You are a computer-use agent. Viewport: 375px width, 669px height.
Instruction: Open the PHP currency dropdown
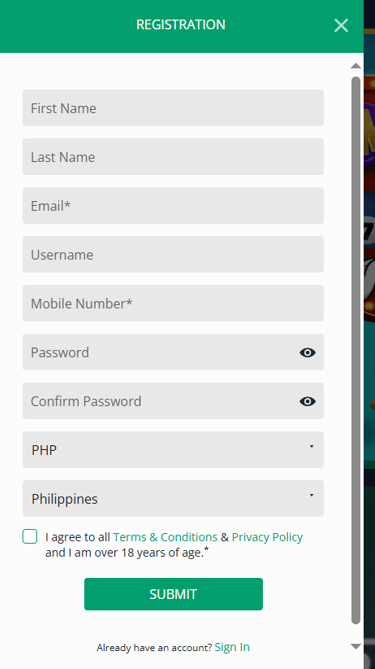point(173,450)
